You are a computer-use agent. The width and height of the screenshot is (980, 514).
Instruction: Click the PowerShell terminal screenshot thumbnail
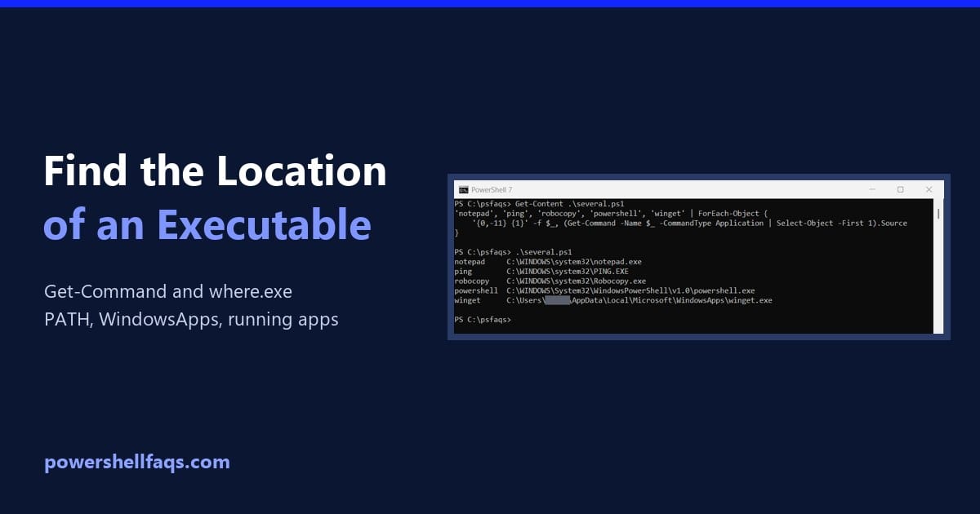pyautogui.click(x=699, y=257)
